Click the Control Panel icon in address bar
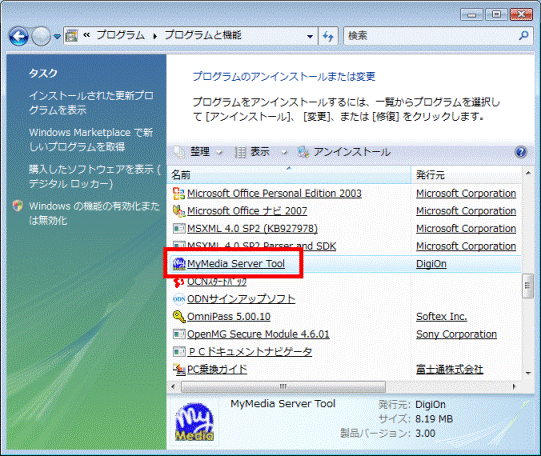 (x=72, y=36)
